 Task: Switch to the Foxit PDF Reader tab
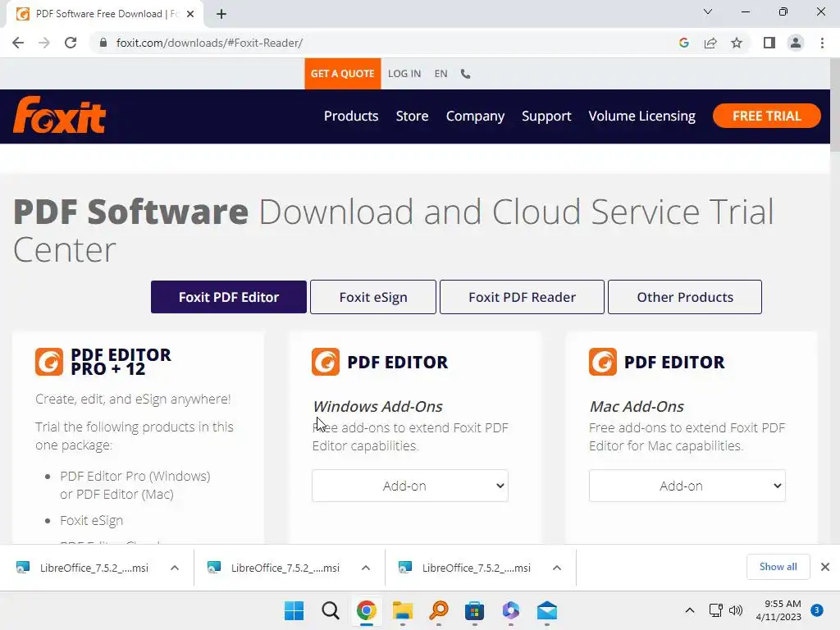(522, 297)
